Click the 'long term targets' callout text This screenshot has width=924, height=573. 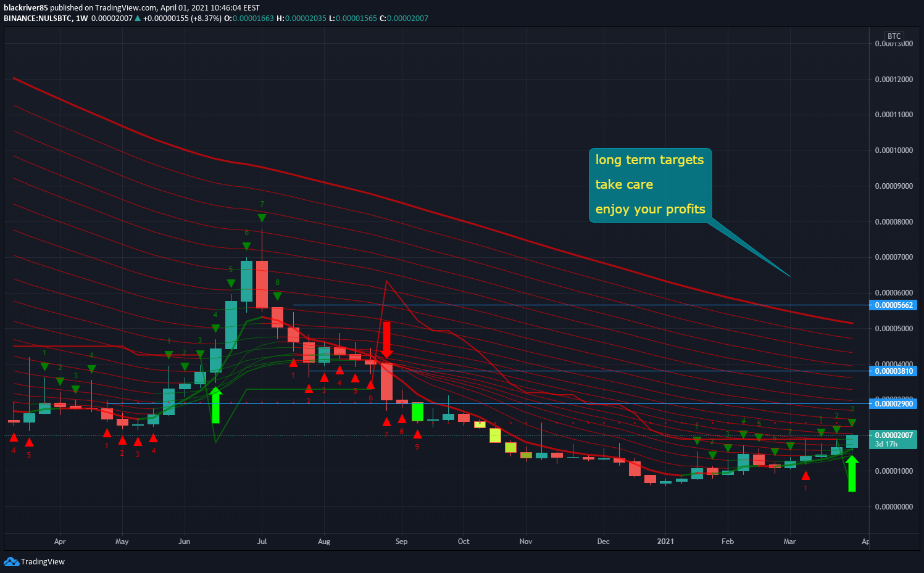[x=649, y=160]
